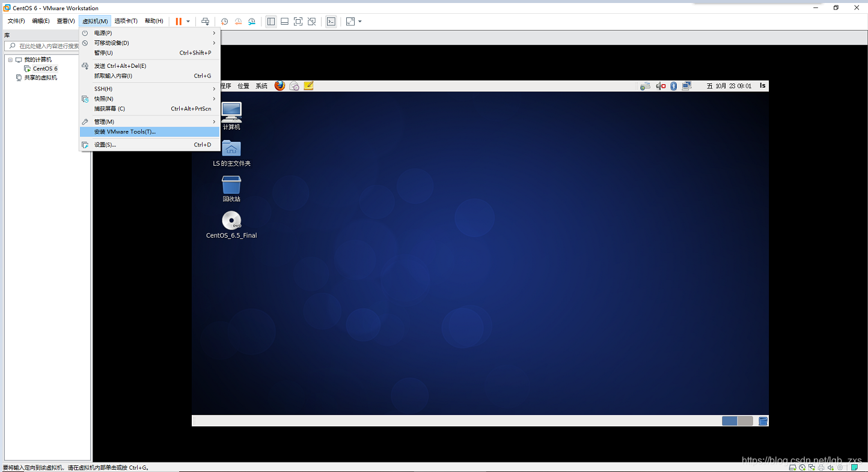Open the dropdown arrow beside pause button
Viewport: 868px width, 472px height.
coord(188,22)
